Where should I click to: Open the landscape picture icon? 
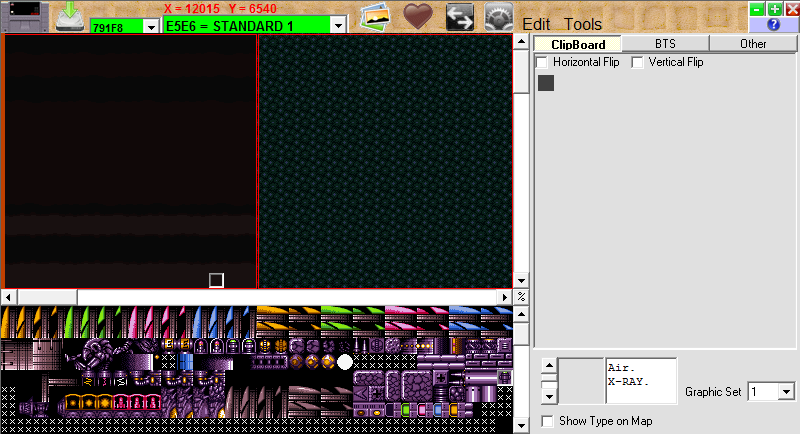tap(376, 16)
